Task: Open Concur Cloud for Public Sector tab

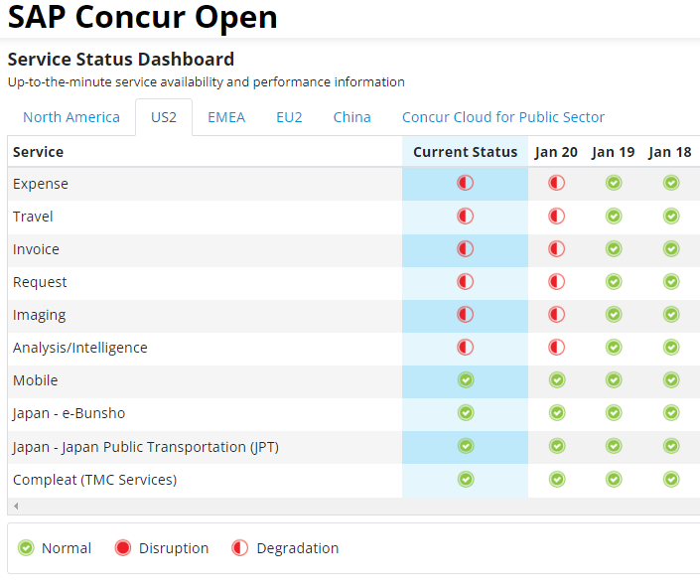Action: tap(503, 117)
